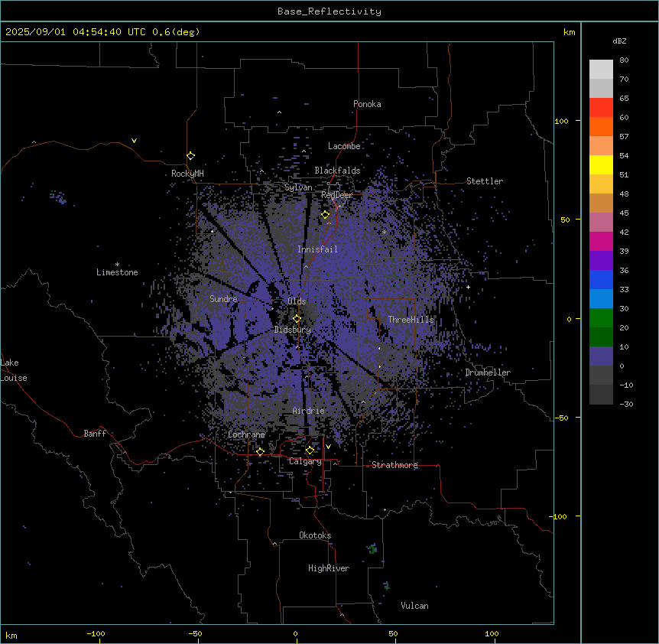Click the RockyMH label
Viewport: 659px width, 644px height.
[x=187, y=174]
